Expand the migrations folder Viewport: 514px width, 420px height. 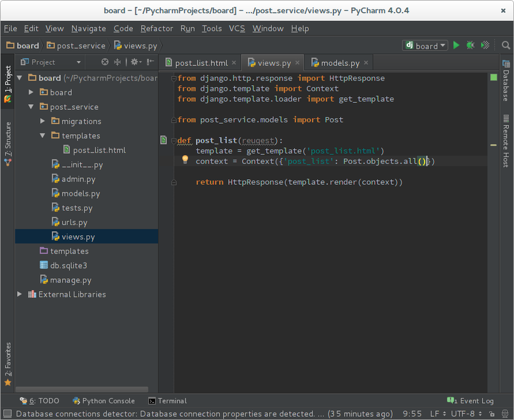click(43, 121)
